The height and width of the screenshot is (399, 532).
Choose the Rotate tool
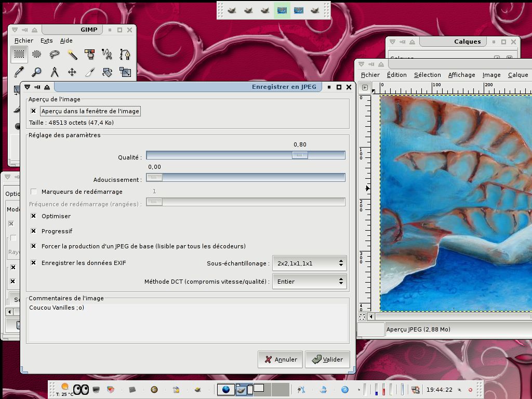(x=107, y=72)
